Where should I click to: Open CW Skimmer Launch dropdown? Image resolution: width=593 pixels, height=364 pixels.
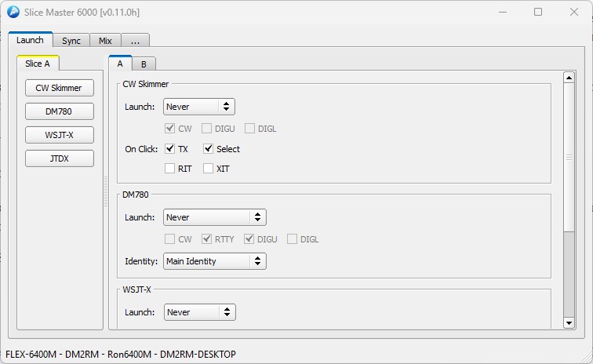click(199, 107)
